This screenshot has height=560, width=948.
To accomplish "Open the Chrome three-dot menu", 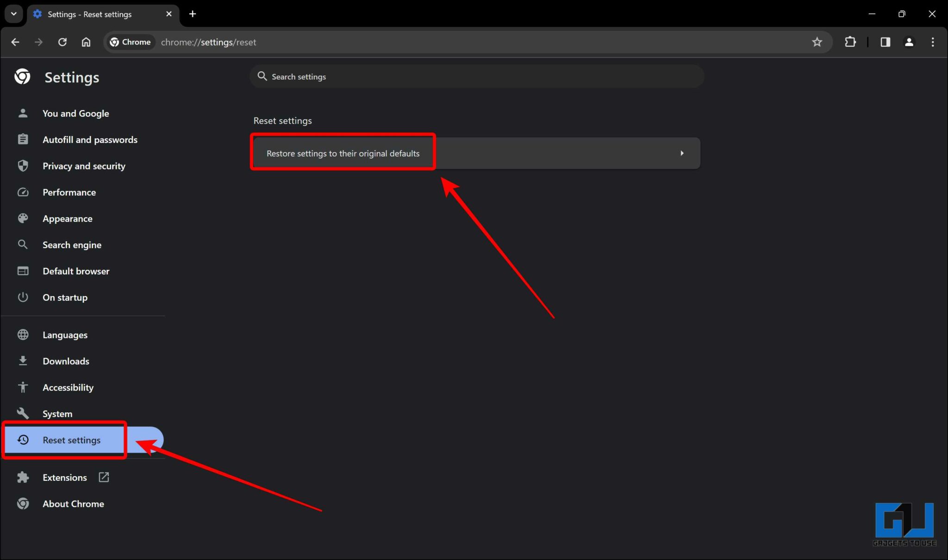I will (x=933, y=42).
